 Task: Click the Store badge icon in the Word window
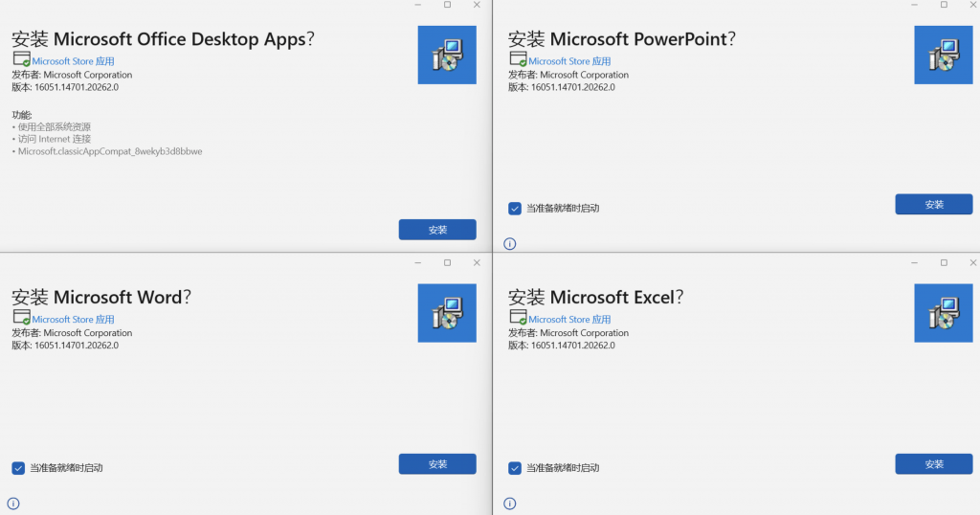click(21, 318)
